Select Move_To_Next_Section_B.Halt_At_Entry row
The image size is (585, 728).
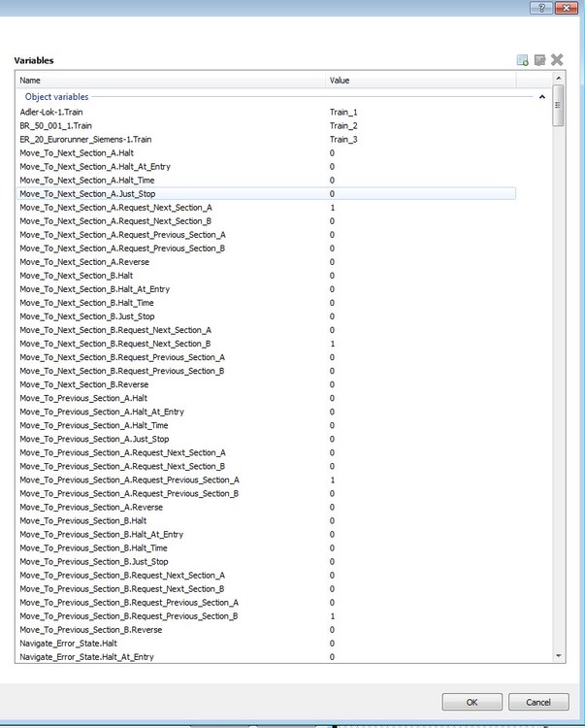(266, 289)
